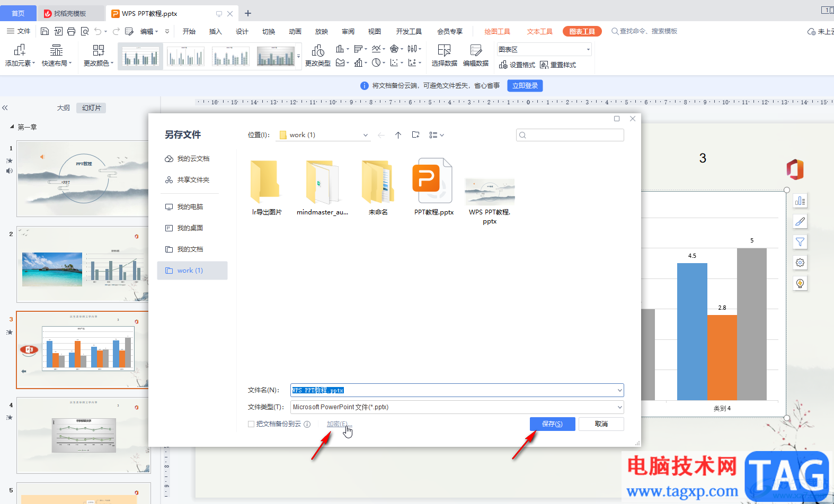Select lr导出图片 folder
834x504 pixels.
tap(267, 187)
